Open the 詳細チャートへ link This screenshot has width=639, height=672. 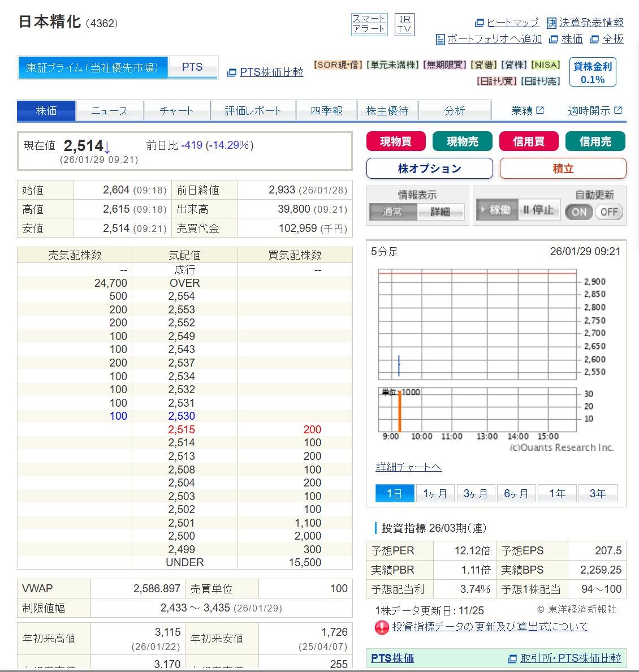(408, 467)
